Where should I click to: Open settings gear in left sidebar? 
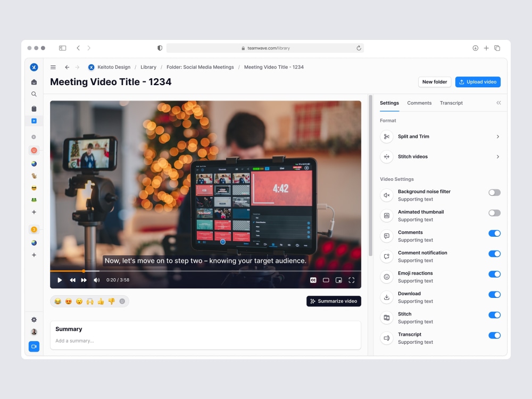(x=34, y=320)
